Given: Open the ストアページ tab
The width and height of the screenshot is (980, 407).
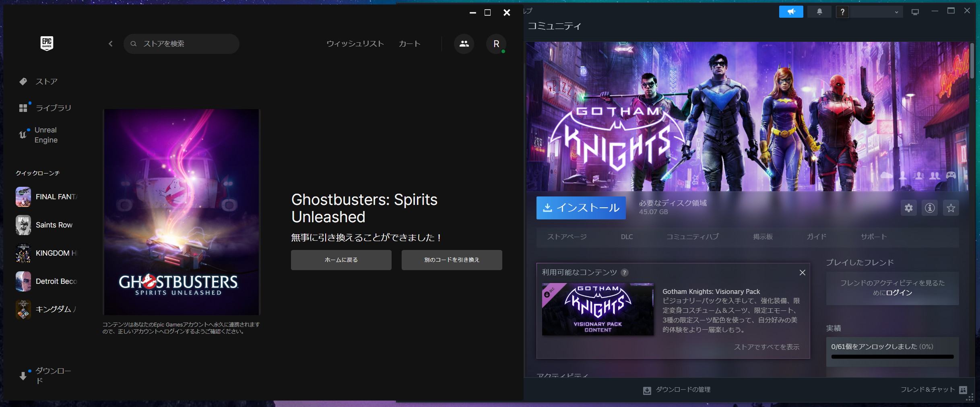Looking at the screenshot, I should (x=567, y=237).
